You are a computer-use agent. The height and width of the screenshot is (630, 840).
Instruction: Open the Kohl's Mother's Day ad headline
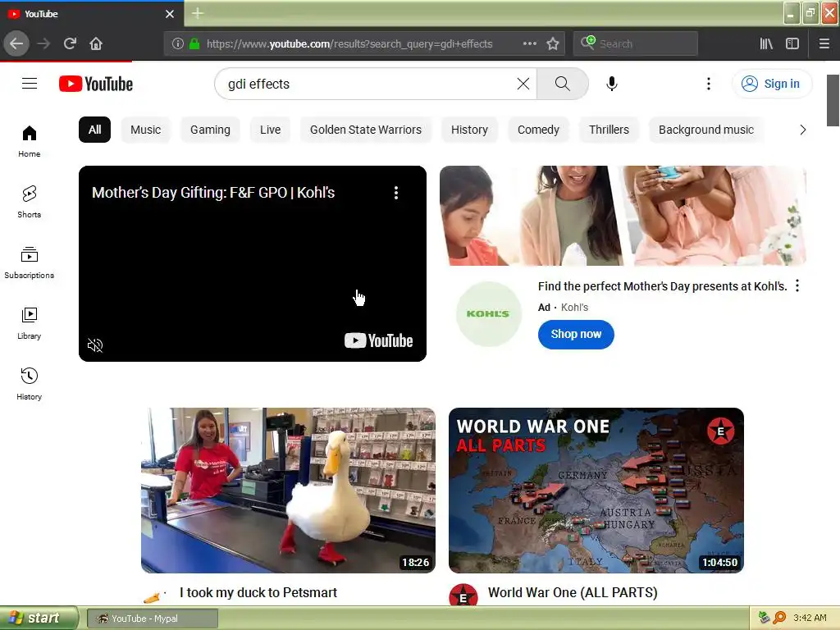pyautogui.click(x=662, y=286)
